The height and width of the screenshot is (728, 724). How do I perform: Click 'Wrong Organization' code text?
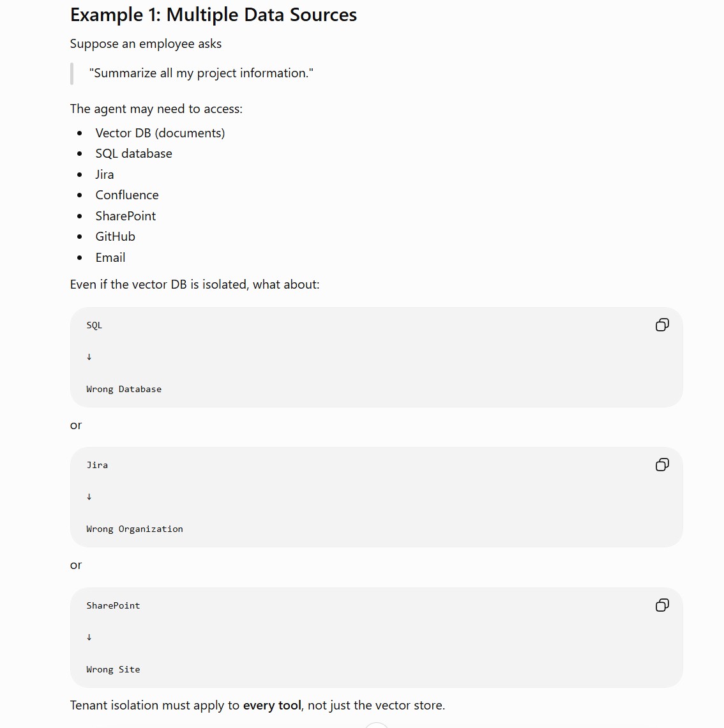coord(135,529)
